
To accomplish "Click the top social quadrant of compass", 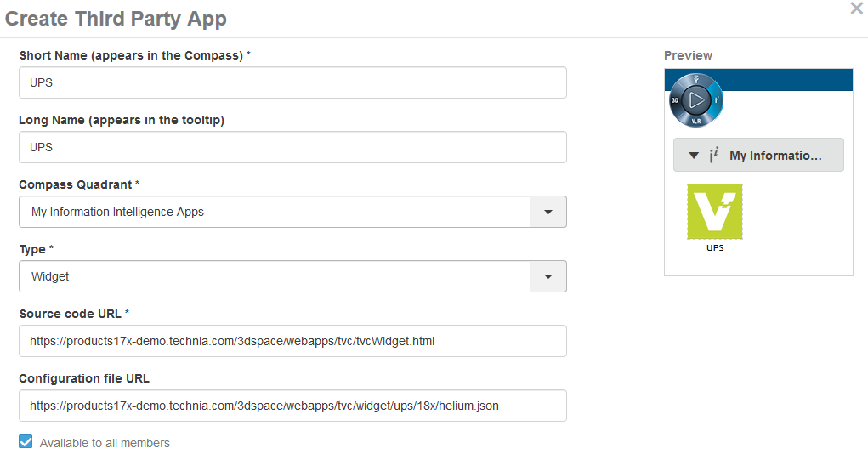I will tap(696, 81).
